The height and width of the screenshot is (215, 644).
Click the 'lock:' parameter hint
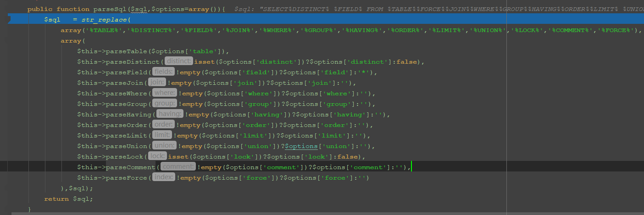[157, 156]
